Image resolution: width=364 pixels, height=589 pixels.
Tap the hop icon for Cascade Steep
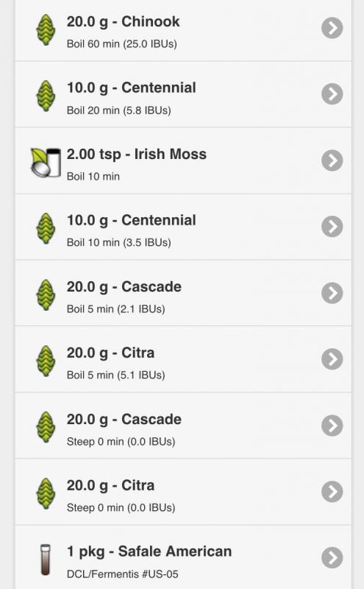point(46,427)
